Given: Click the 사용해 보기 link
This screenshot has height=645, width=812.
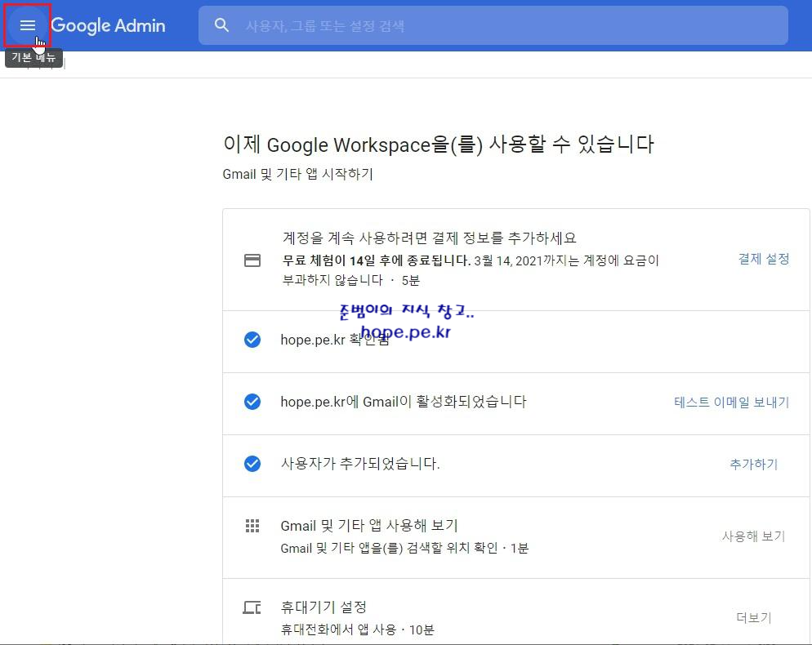Looking at the screenshot, I should click(x=753, y=536).
